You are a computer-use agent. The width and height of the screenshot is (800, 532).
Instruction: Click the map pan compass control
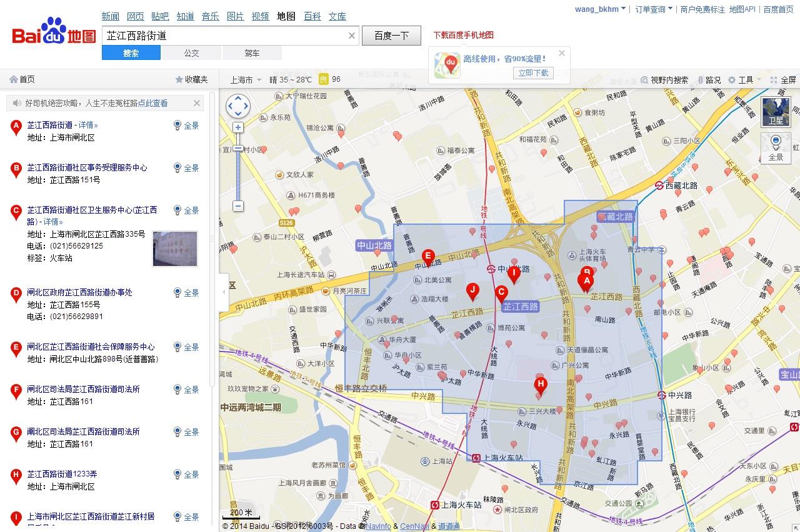238,106
